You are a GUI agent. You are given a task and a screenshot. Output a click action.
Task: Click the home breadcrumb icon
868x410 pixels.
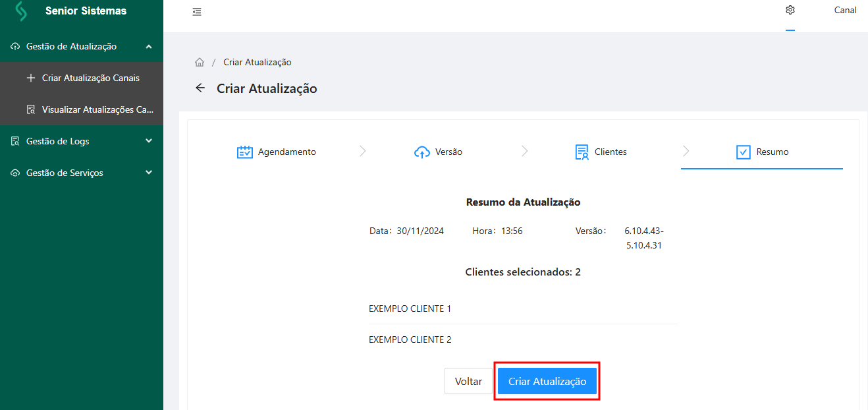pyautogui.click(x=200, y=62)
